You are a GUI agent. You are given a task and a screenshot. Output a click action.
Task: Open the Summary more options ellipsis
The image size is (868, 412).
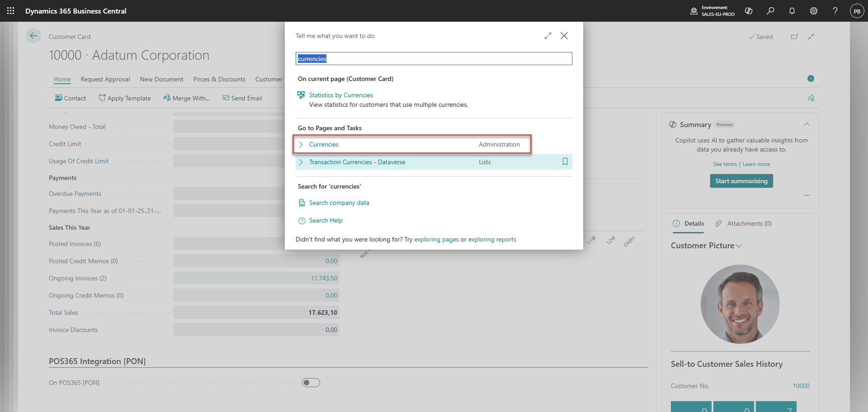click(x=807, y=195)
